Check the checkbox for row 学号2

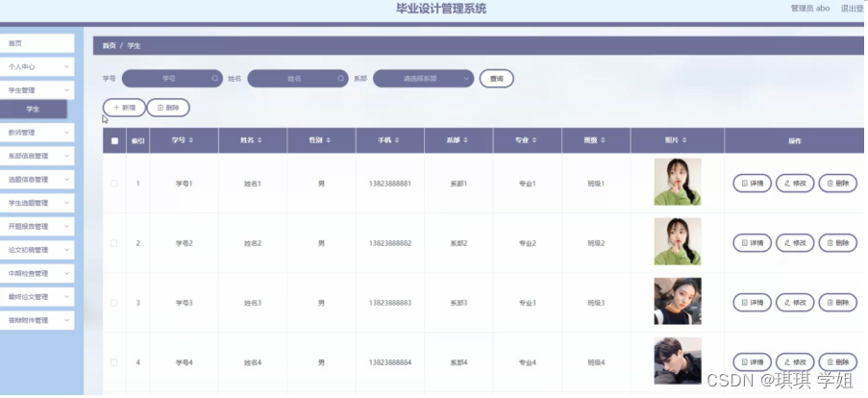114,243
